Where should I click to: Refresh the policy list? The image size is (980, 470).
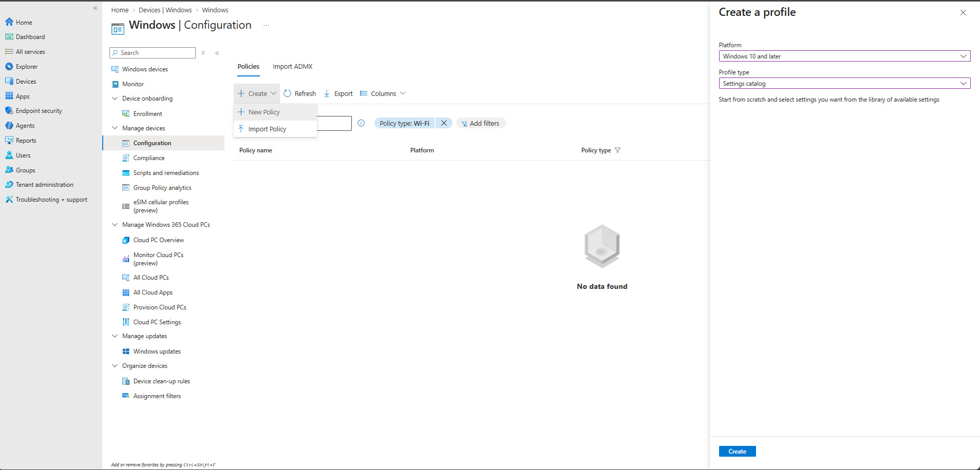[x=300, y=93]
